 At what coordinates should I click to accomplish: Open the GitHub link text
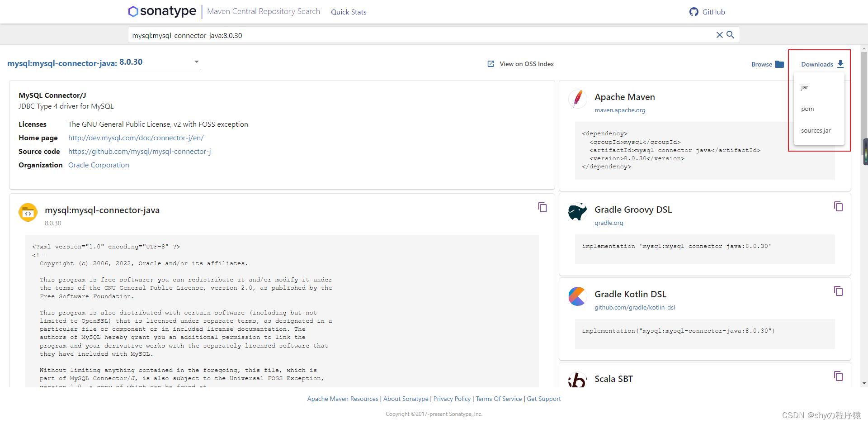coord(713,12)
